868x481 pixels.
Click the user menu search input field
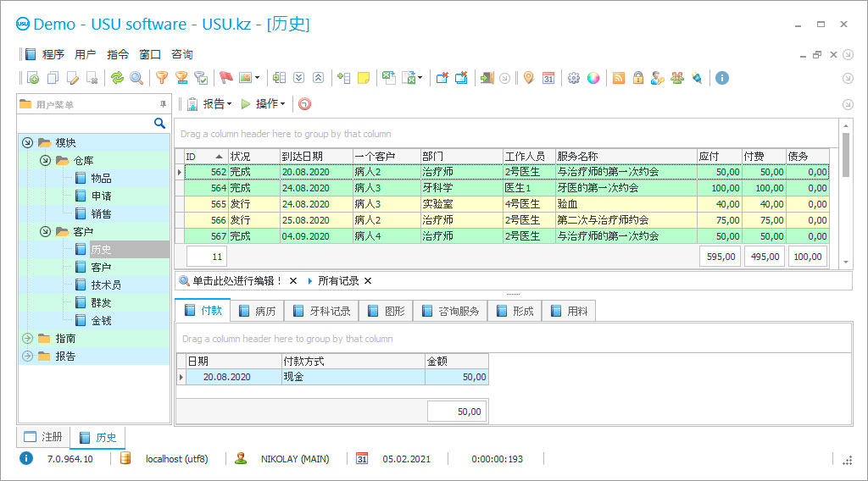click(85, 124)
